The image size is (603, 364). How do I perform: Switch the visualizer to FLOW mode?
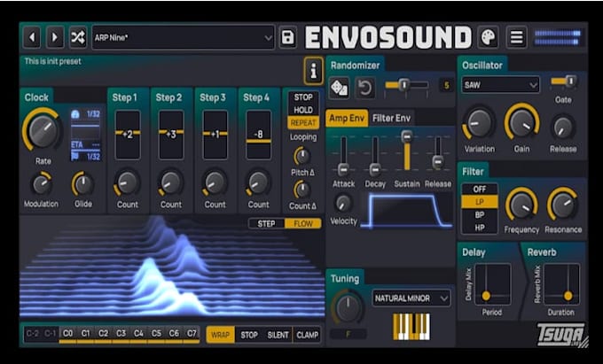[x=303, y=223]
